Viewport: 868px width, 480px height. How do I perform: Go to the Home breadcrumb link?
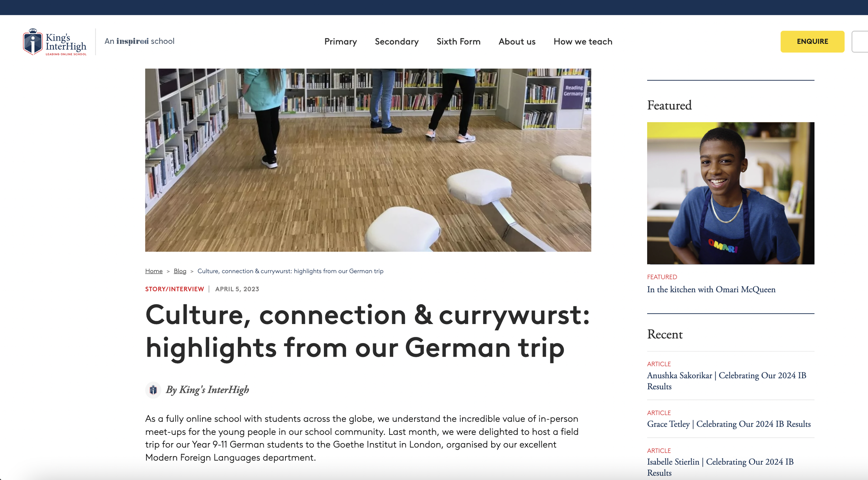coord(153,271)
